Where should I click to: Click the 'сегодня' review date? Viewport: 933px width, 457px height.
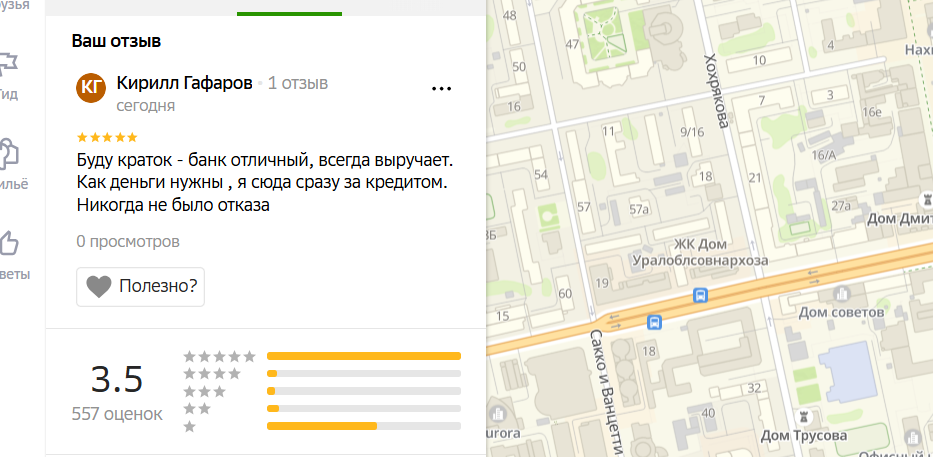(x=146, y=106)
